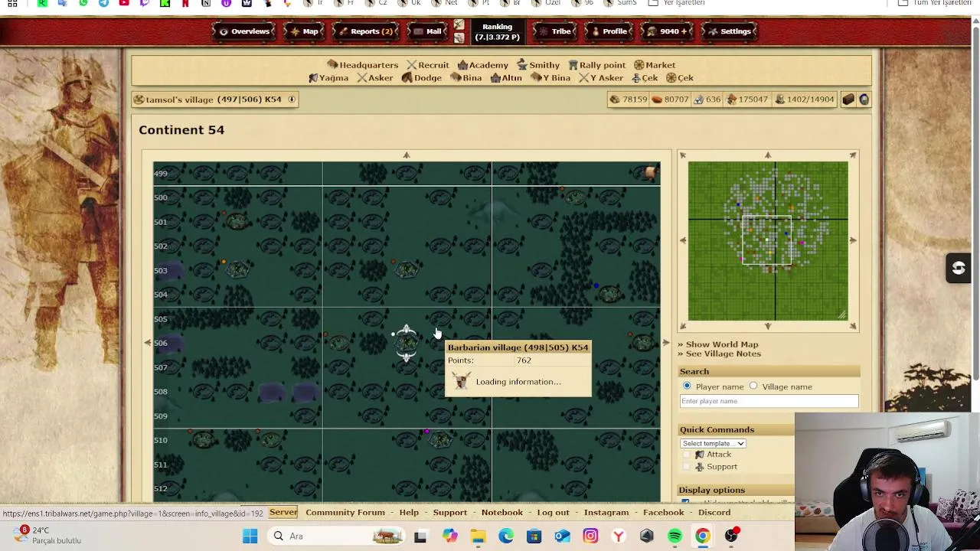Tick the Attack quick command checkbox
Image resolution: width=980 pixels, height=551 pixels.
pyautogui.click(x=687, y=455)
